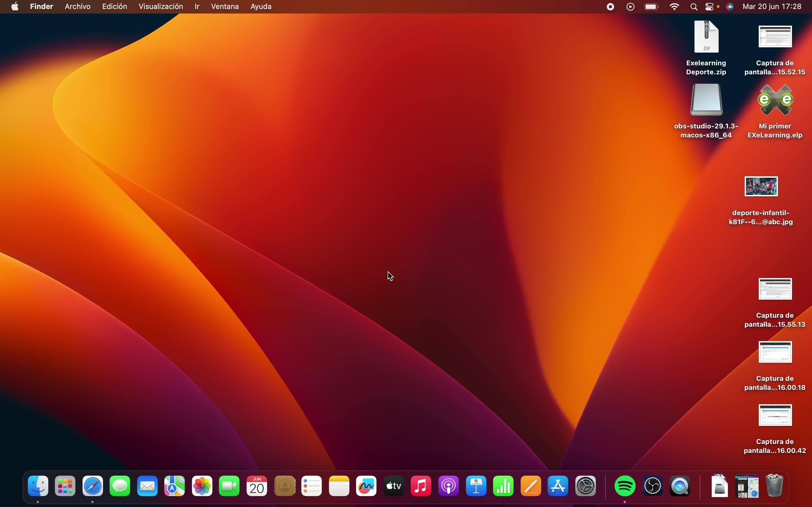Launch OBS Studio from the Dock

(652, 486)
